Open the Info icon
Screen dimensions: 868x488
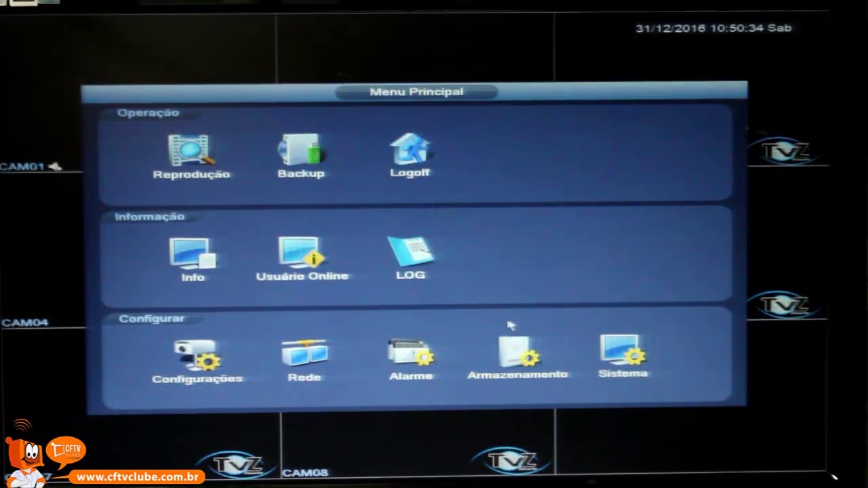193,253
